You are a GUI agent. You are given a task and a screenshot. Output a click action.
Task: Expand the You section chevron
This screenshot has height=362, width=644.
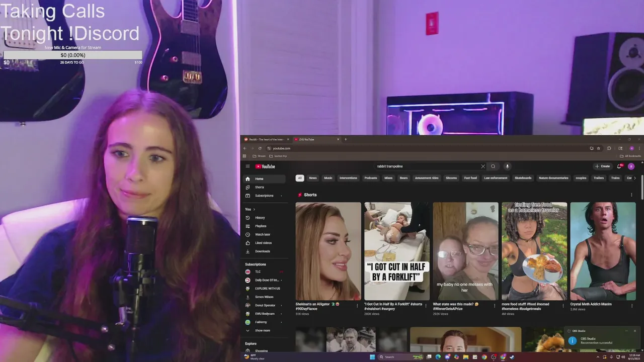click(x=254, y=209)
